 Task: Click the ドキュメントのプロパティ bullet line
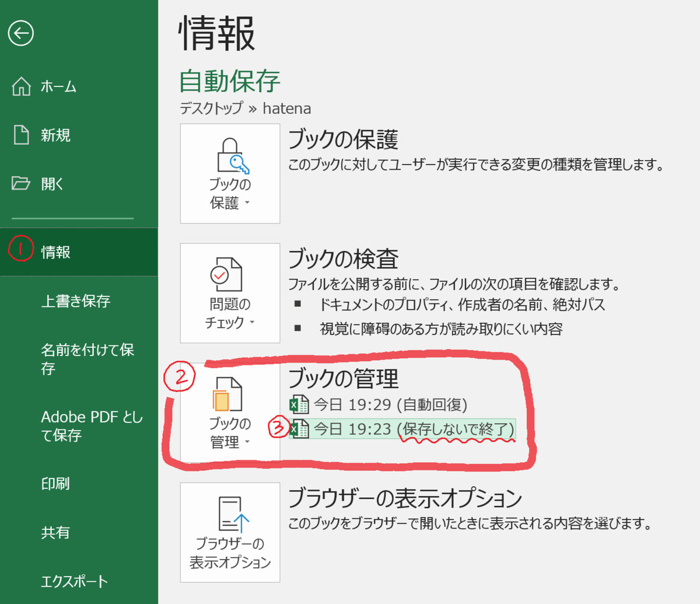click(462, 304)
